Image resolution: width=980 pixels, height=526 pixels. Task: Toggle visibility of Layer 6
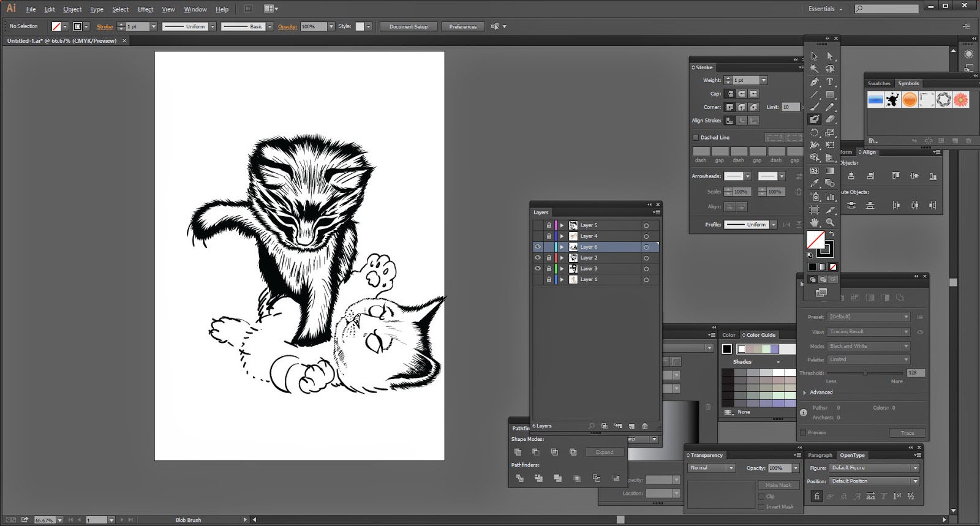(538, 247)
